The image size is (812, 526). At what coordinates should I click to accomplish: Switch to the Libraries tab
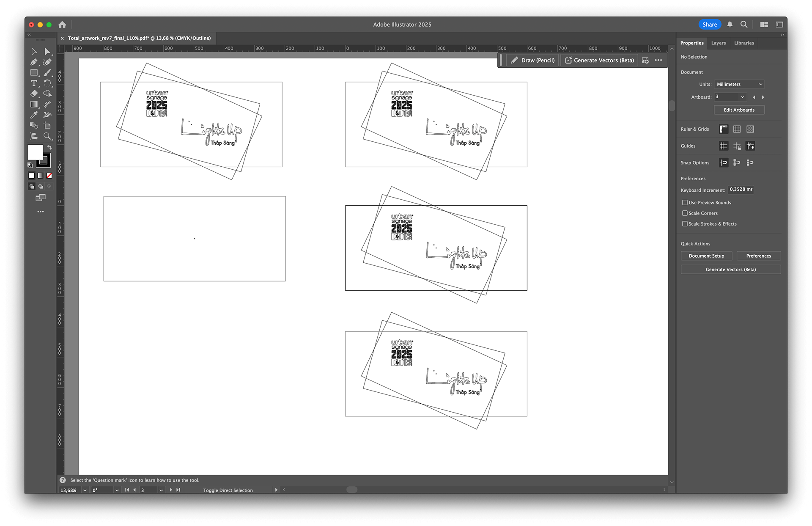coord(744,43)
